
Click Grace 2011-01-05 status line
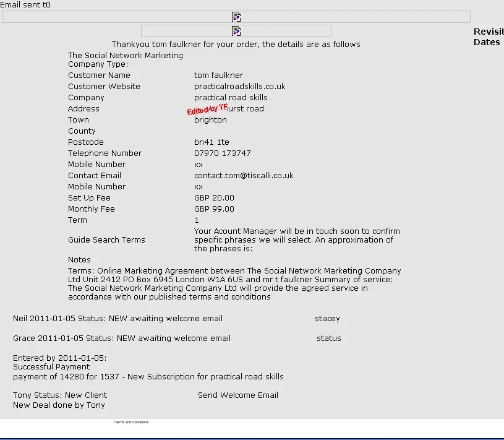(122, 339)
